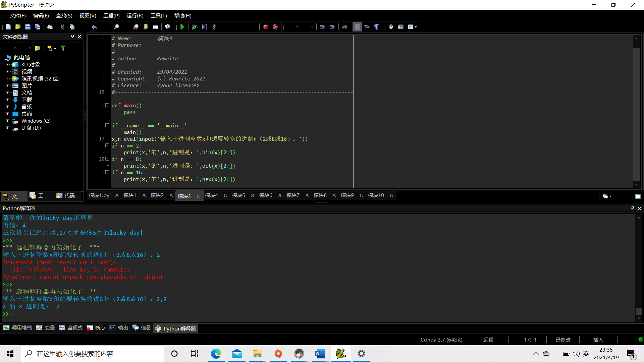This screenshot has width=644, height=362.
Task: Open layout dropdown arrow in toolbar
Action: click(416, 27)
